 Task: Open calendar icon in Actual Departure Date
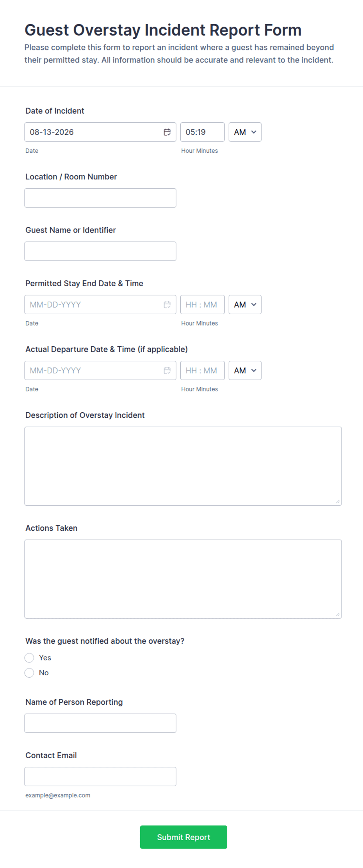coord(167,370)
